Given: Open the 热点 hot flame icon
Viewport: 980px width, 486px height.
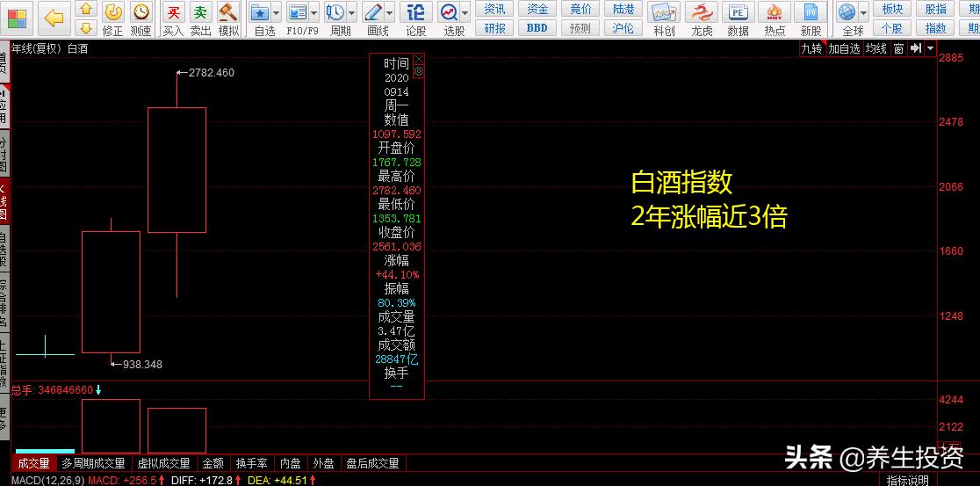Looking at the screenshot, I should coord(775,12).
